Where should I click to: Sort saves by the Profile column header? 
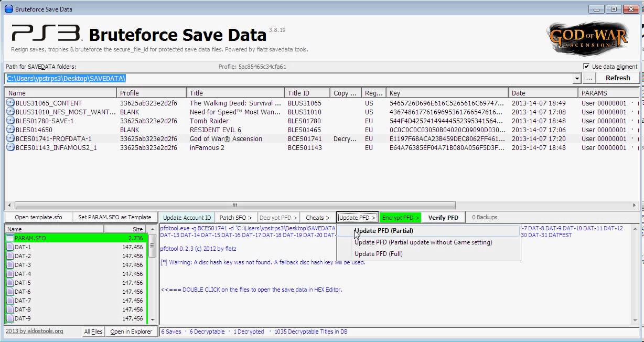pos(152,93)
